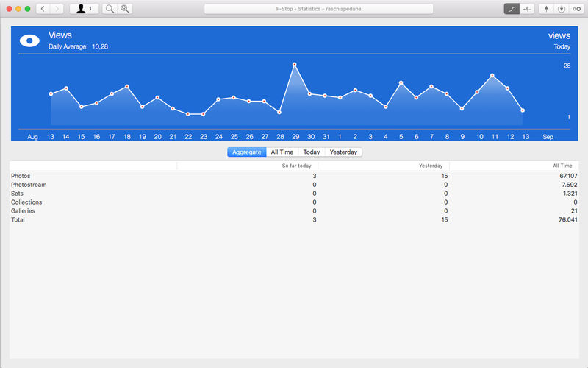The height and width of the screenshot is (368, 588).
Task: Click the chart data point above Aug 18
Action: click(x=127, y=86)
